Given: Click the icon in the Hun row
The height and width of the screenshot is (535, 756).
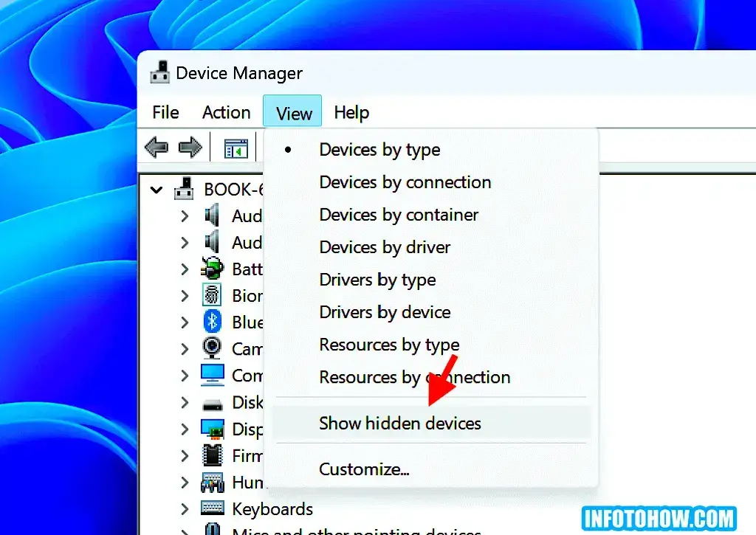Looking at the screenshot, I should point(213,482).
